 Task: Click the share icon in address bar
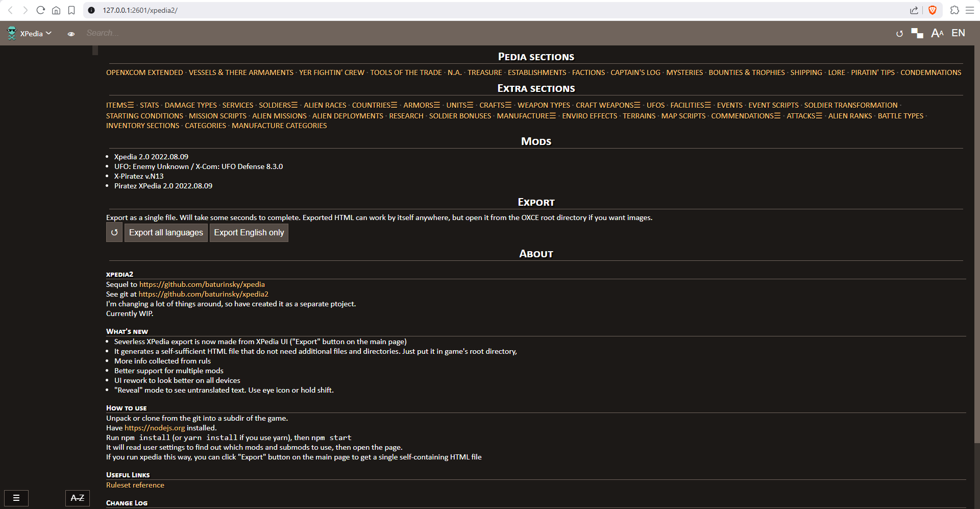pos(914,10)
